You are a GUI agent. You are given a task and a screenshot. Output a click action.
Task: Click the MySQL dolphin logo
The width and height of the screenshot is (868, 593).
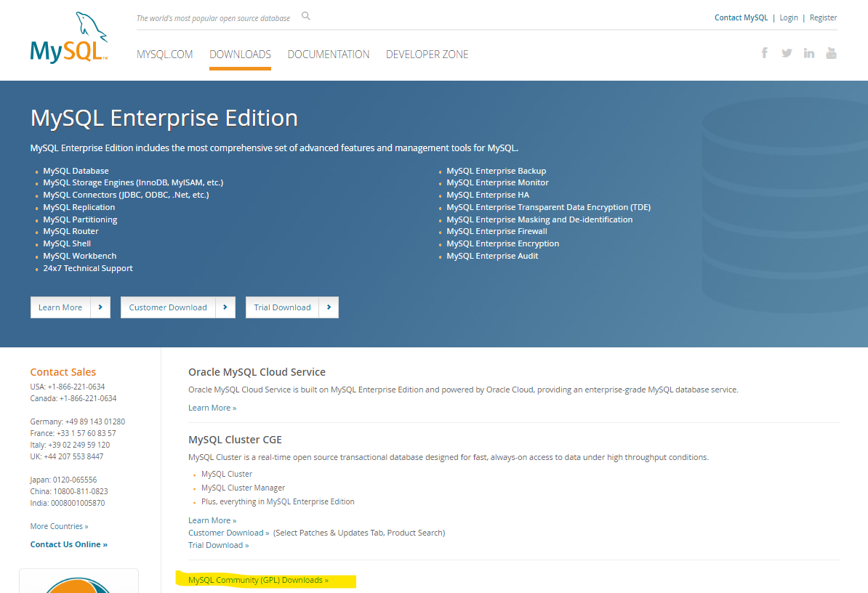[68, 37]
